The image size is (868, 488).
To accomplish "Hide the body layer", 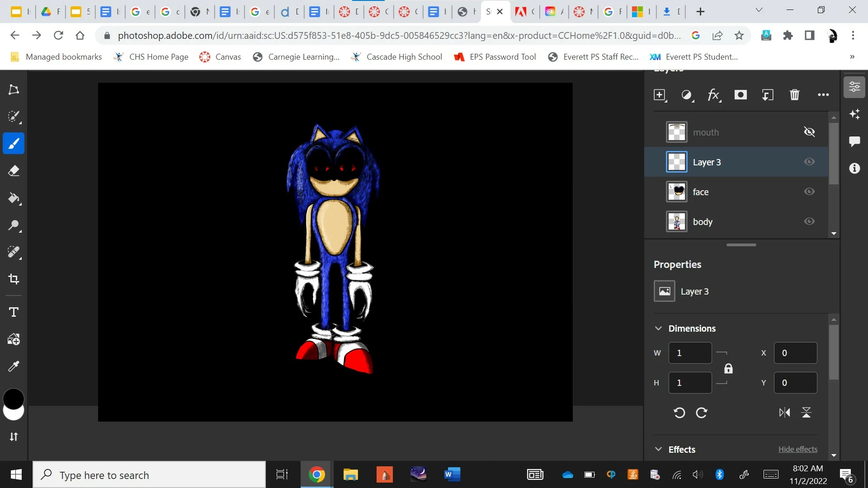I will click(x=809, y=221).
